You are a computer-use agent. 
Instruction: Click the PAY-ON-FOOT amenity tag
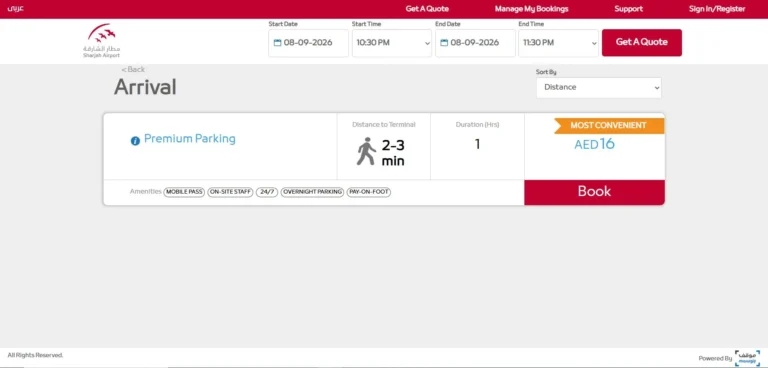click(x=369, y=192)
